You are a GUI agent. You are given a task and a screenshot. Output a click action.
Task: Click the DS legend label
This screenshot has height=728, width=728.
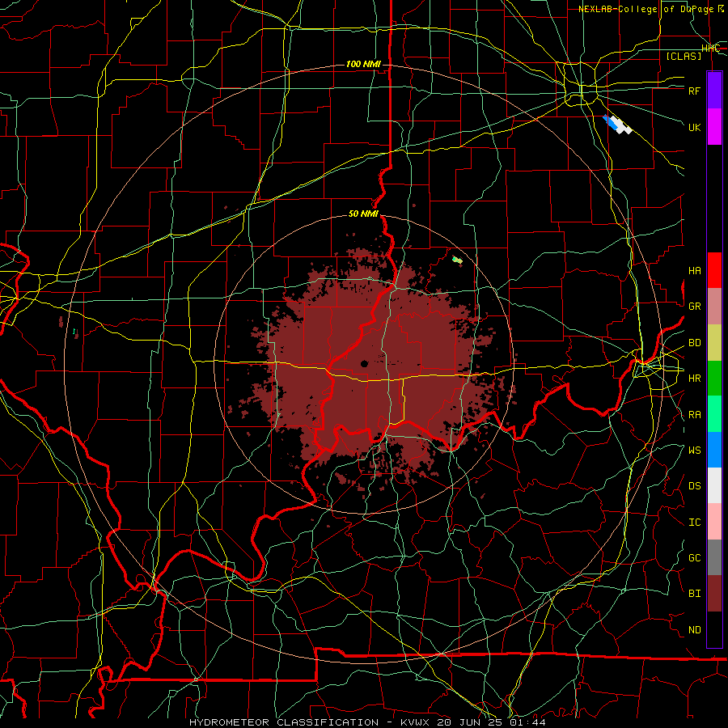pos(694,486)
